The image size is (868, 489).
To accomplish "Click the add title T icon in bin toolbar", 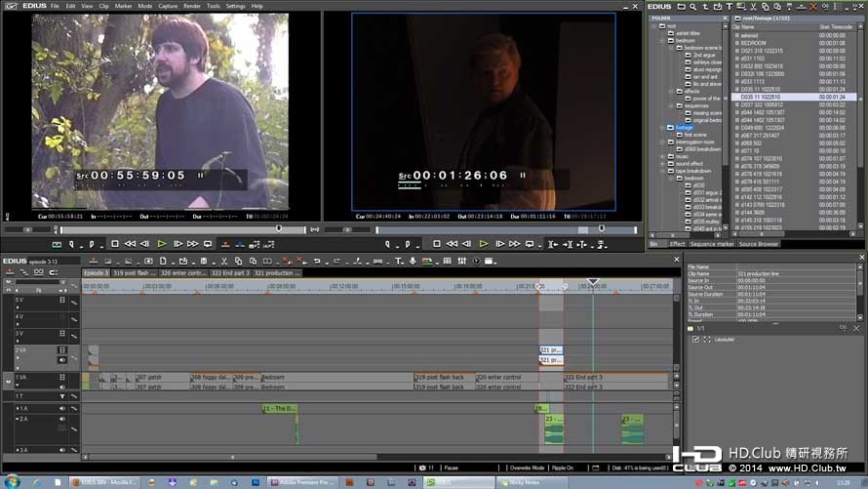I will click(730, 7).
